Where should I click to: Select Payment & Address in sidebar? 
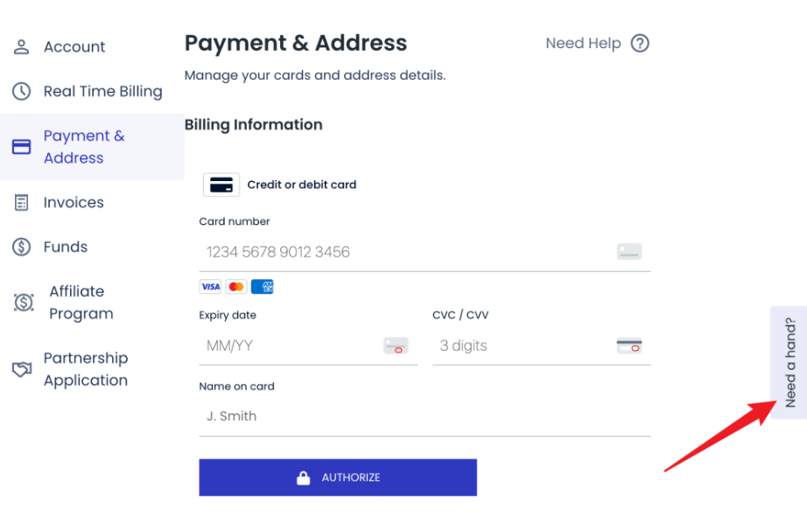pos(84,147)
